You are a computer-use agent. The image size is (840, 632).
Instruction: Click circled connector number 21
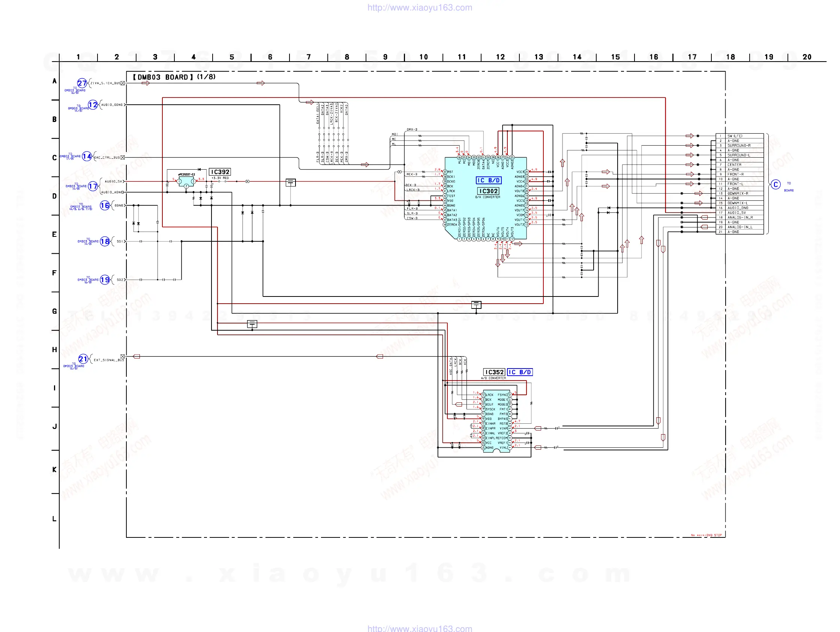point(83,359)
